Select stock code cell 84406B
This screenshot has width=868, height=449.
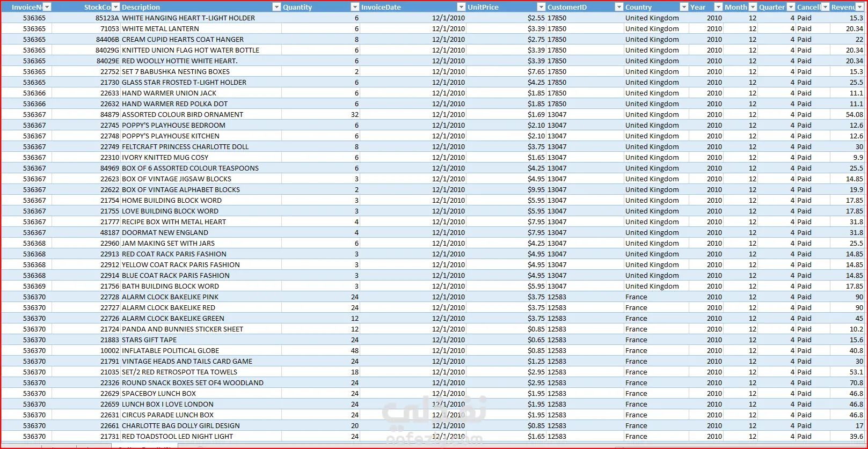(86, 39)
